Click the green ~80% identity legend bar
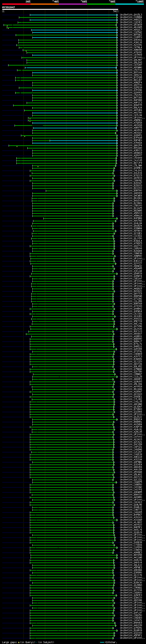This screenshot has width=146, height=644. tap(101, 4)
